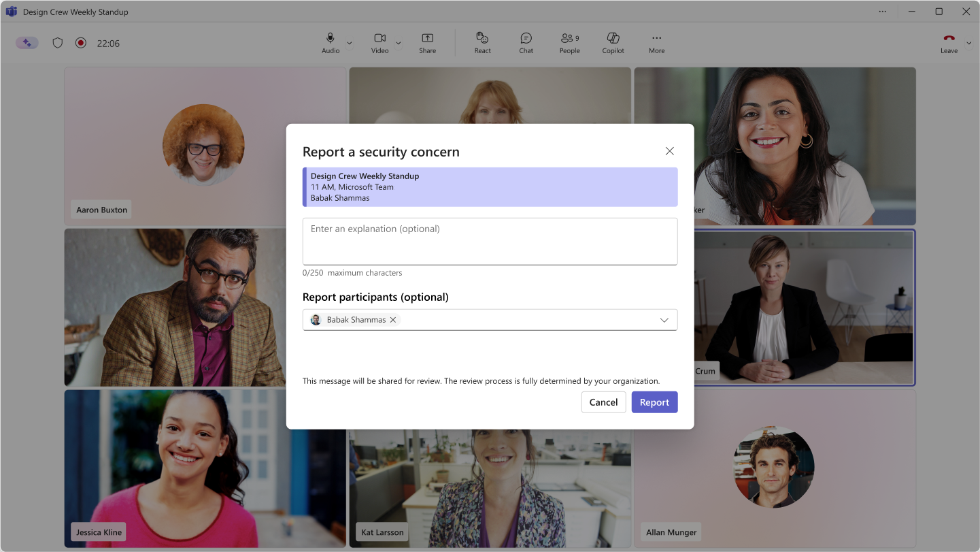This screenshot has height=552, width=980.
Task: Select Jessica Kline's video tile
Action: [205, 469]
